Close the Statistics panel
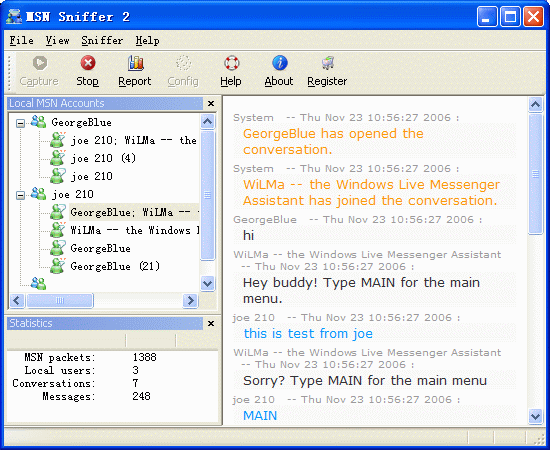The image size is (550, 450). (x=211, y=323)
